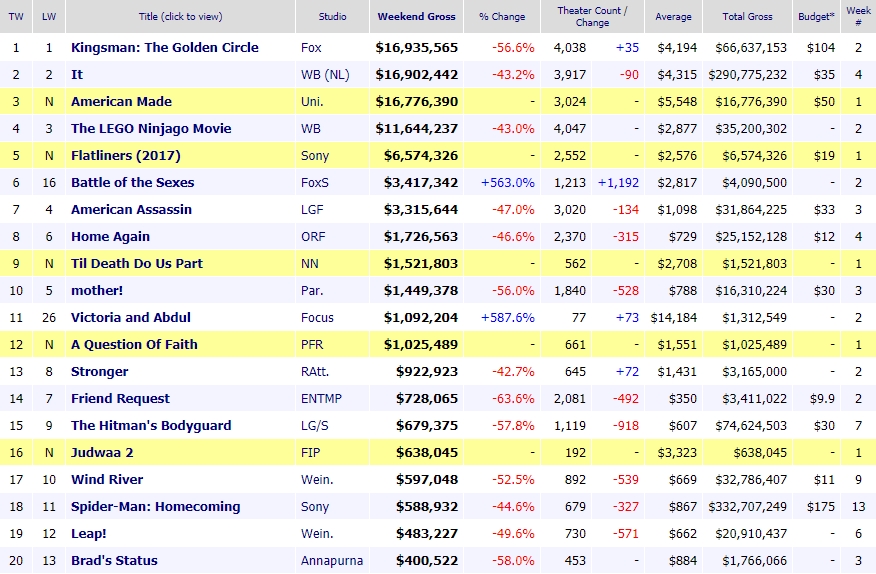Click RAtt. studio link
Screen dimensions: 876x574
click(315, 372)
